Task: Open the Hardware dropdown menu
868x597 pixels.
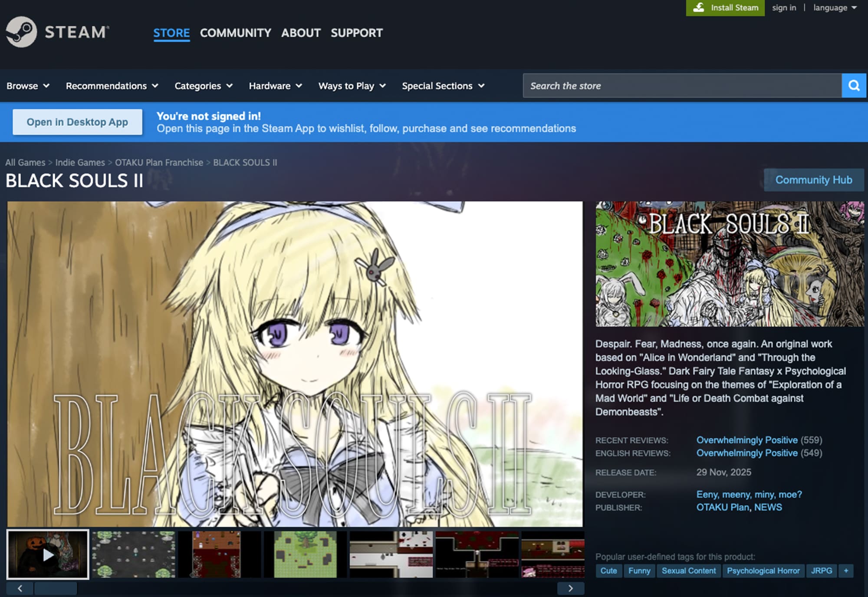Action: click(275, 86)
